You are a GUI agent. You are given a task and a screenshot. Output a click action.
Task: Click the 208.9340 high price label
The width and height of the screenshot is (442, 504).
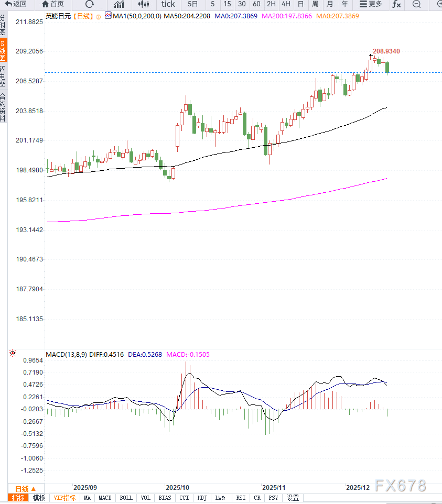point(386,51)
